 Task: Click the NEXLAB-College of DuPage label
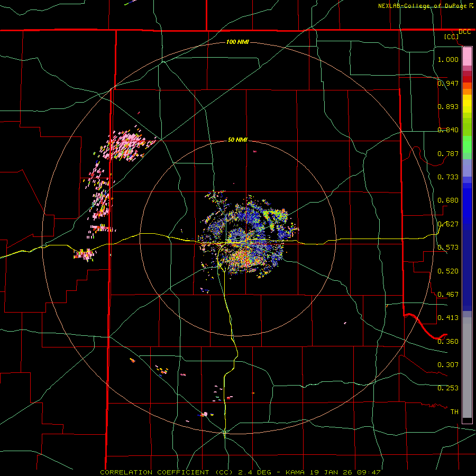pos(422,6)
